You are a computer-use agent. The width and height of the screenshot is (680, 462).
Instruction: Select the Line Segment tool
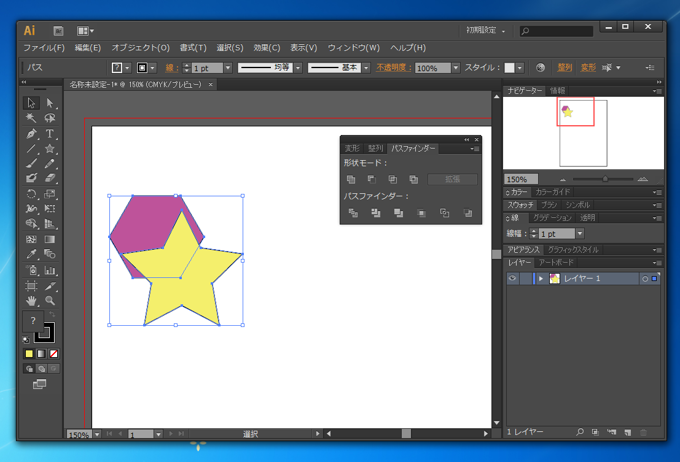[31, 149]
